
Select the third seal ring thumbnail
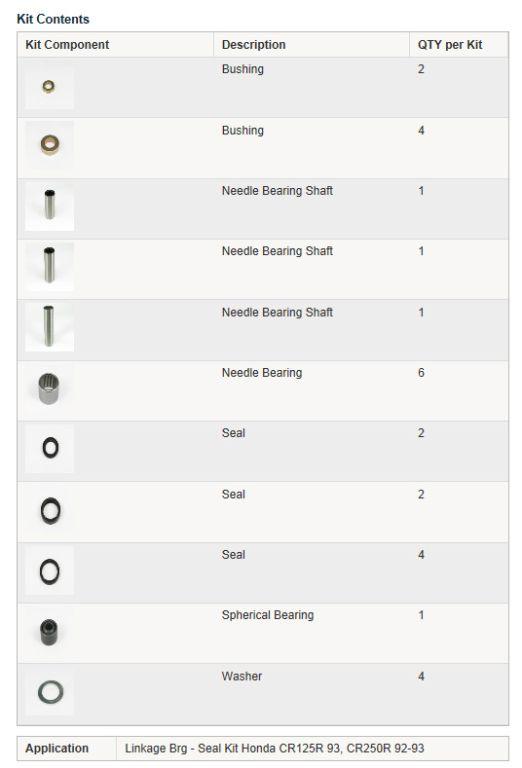point(49,570)
